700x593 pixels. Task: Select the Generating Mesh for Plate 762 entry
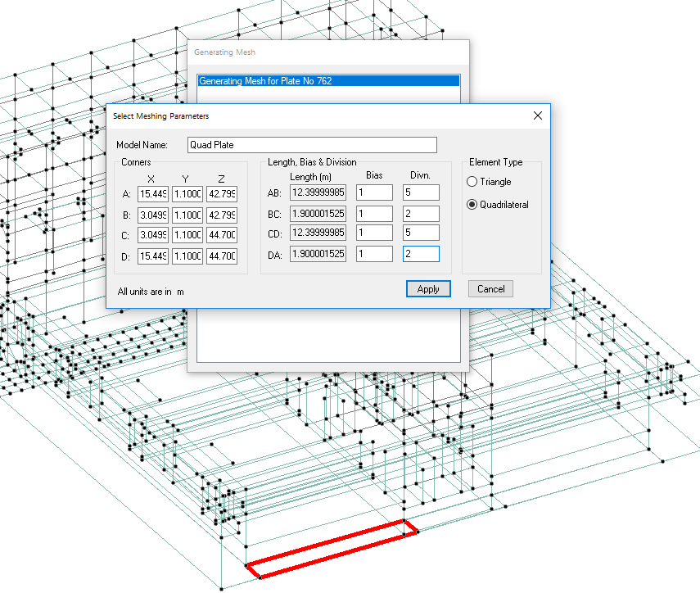pos(328,81)
